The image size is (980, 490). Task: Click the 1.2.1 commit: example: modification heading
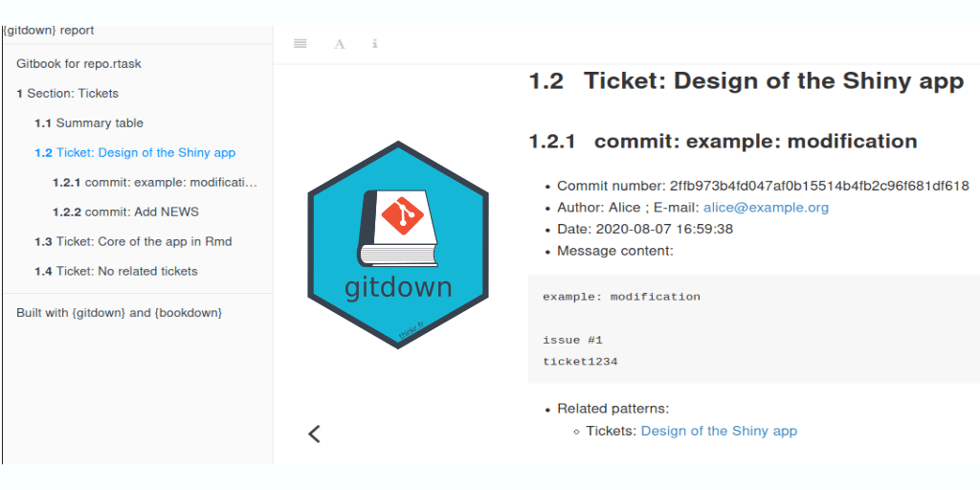pyautogui.click(x=724, y=142)
